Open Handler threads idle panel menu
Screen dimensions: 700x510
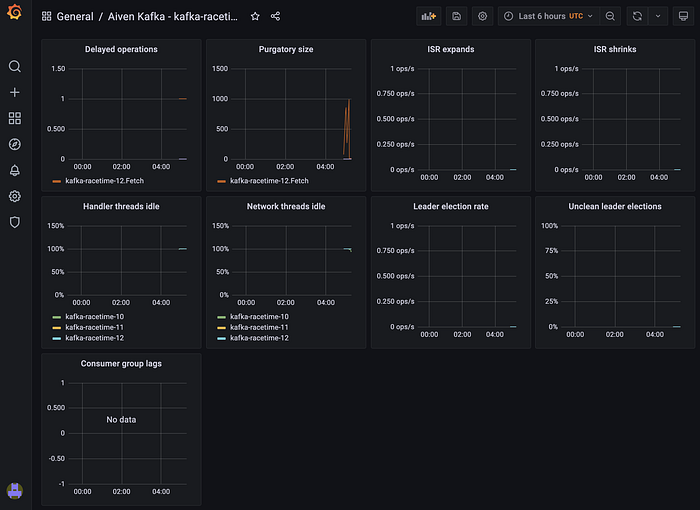(121, 206)
